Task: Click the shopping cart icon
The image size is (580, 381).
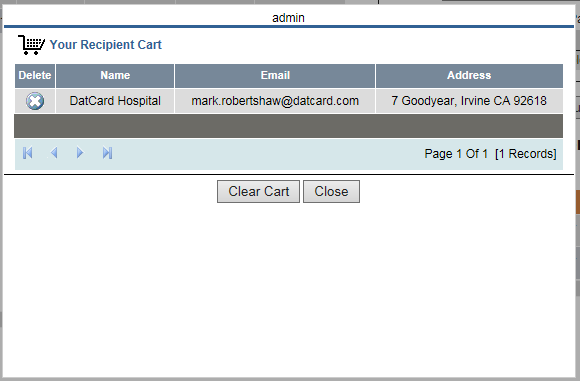Action: (x=31, y=45)
